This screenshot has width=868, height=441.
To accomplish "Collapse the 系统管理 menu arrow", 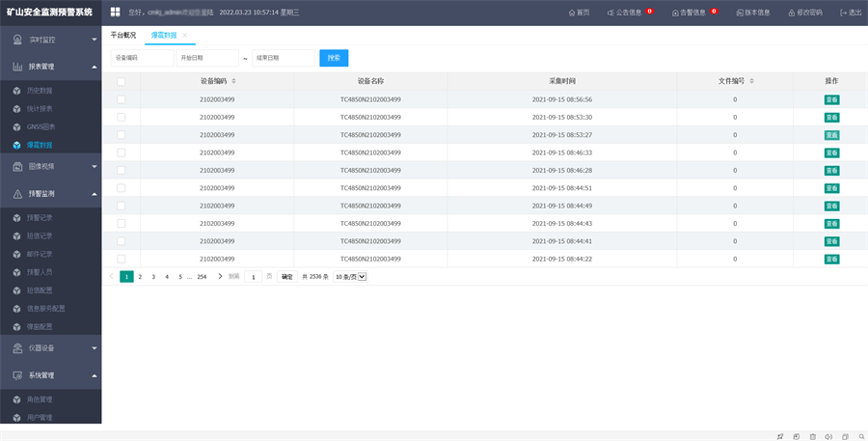I will [95, 375].
